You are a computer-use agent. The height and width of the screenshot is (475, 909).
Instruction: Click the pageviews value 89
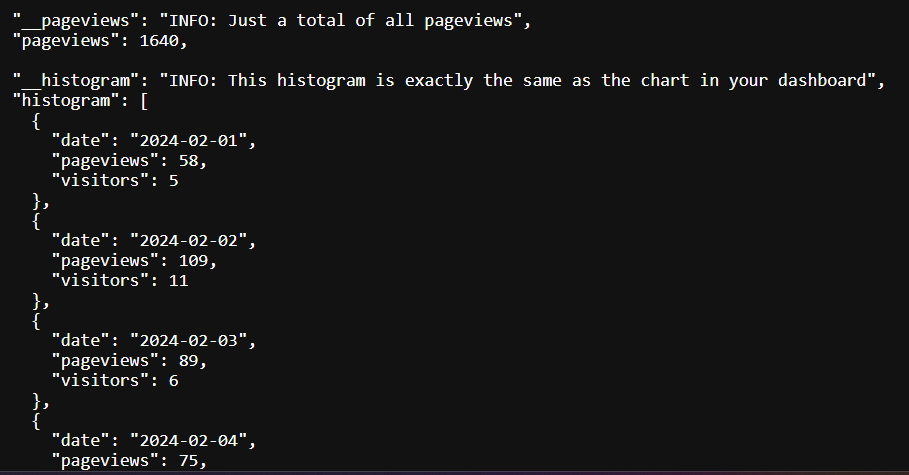pos(188,361)
